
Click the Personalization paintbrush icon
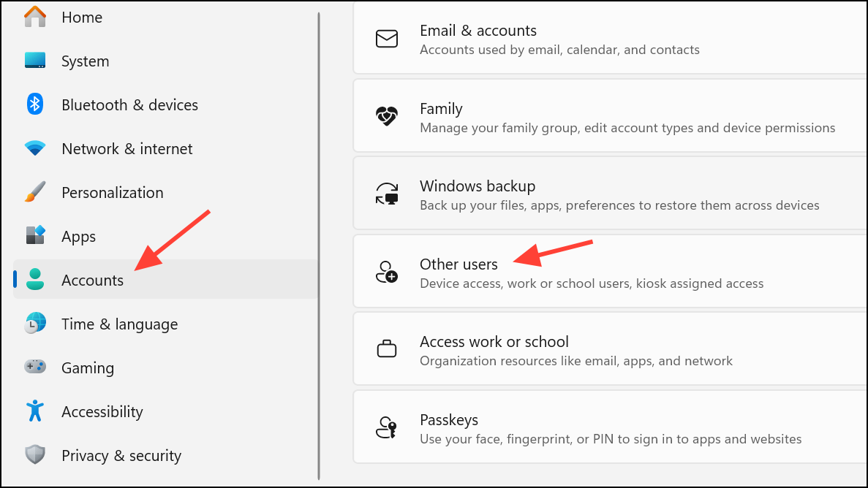pyautogui.click(x=35, y=193)
